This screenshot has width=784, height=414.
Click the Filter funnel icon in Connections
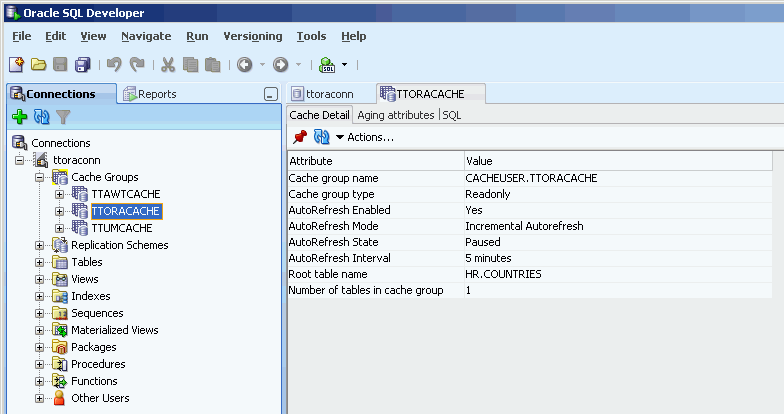click(63, 117)
